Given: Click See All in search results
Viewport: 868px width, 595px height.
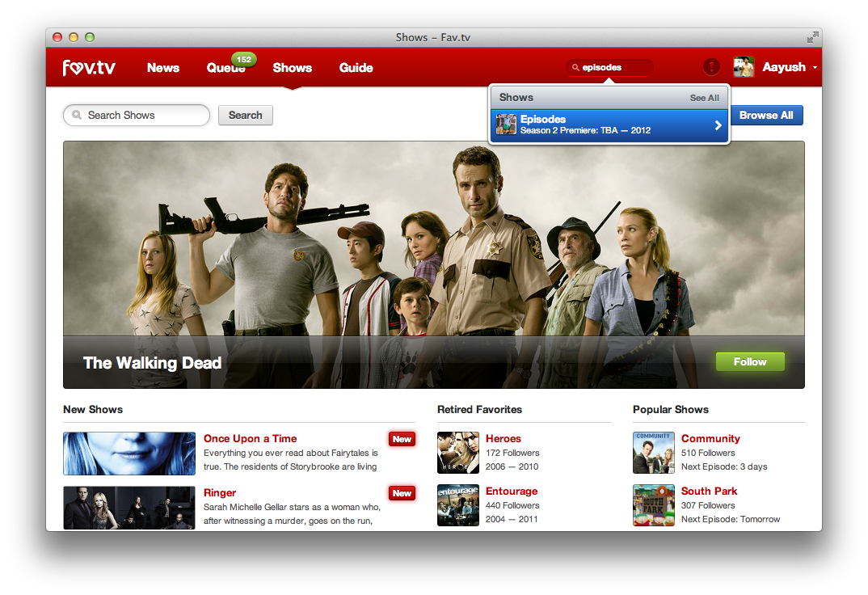Looking at the screenshot, I should [704, 98].
